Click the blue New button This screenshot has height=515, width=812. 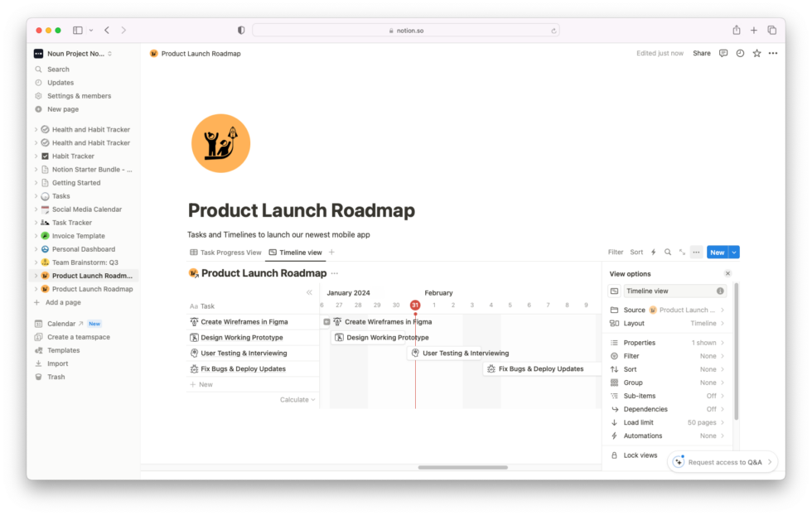[716, 252]
